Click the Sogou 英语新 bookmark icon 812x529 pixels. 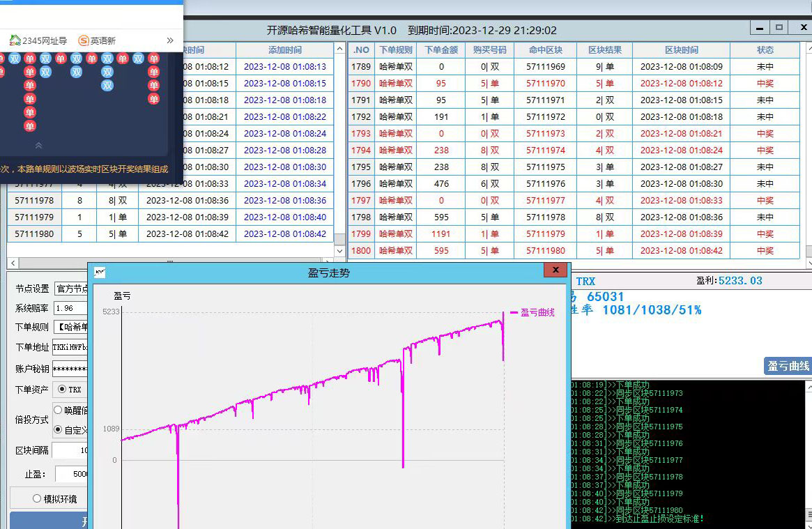[84, 40]
